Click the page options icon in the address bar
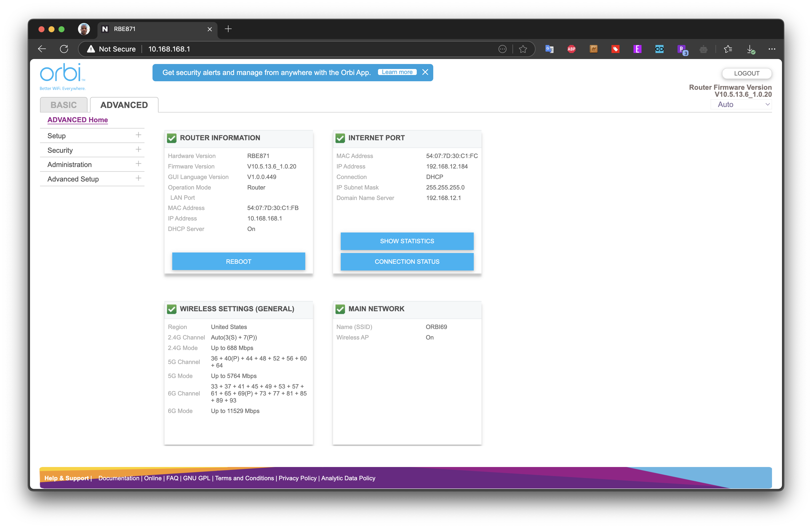This screenshot has width=812, height=528. tap(502, 49)
